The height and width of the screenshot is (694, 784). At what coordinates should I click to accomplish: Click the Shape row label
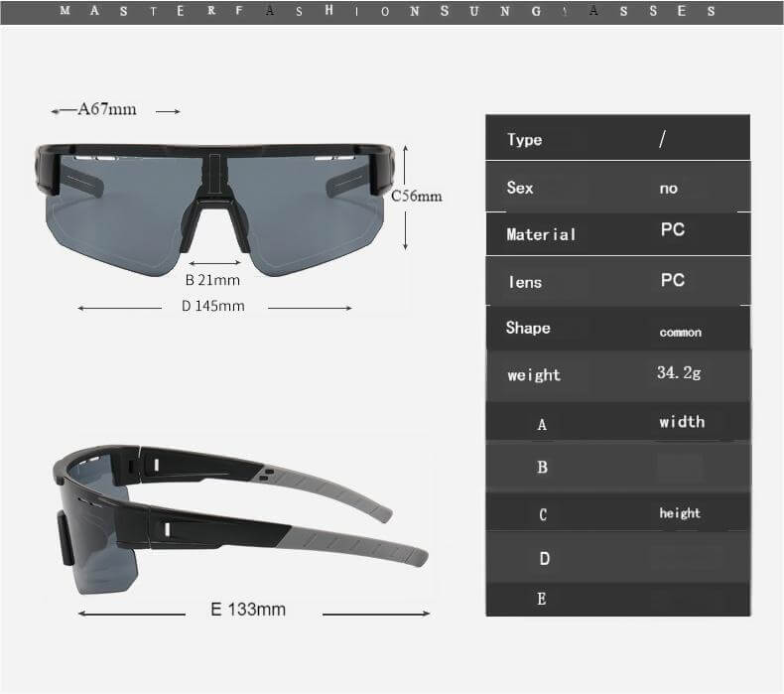(528, 328)
